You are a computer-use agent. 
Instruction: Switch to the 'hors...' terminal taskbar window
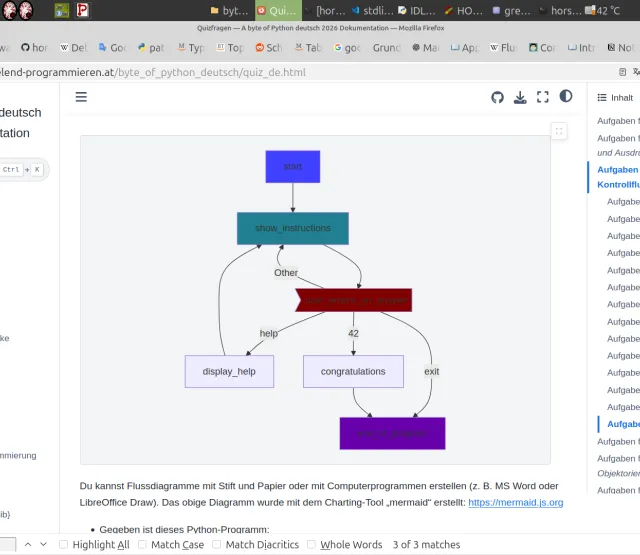pos(560,11)
